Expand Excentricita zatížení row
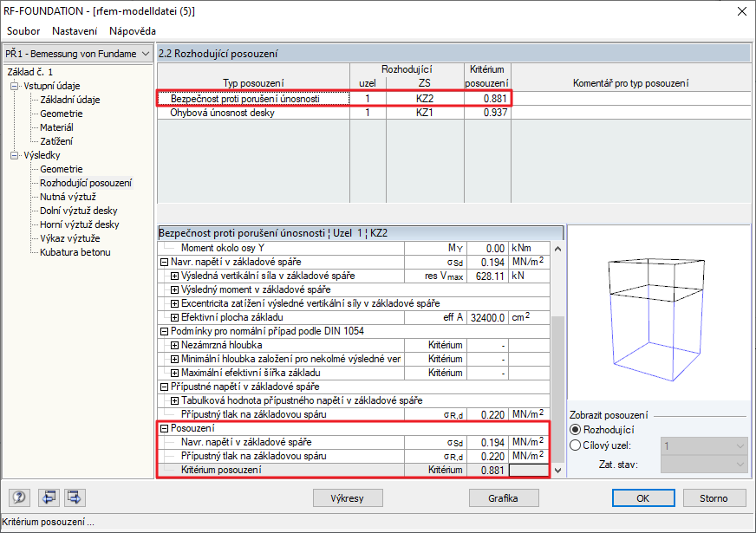The width and height of the screenshot is (756, 533). pyautogui.click(x=174, y=303)
